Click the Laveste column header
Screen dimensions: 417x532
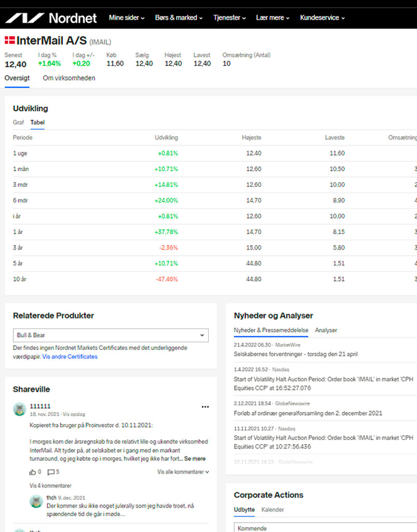tap(335, 138)
